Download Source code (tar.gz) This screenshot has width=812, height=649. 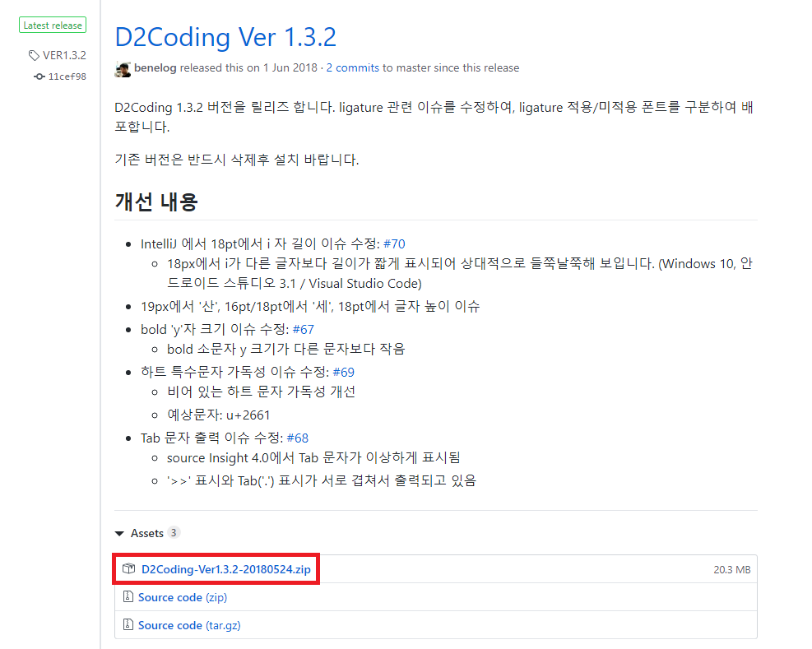(x=189, y=625)
